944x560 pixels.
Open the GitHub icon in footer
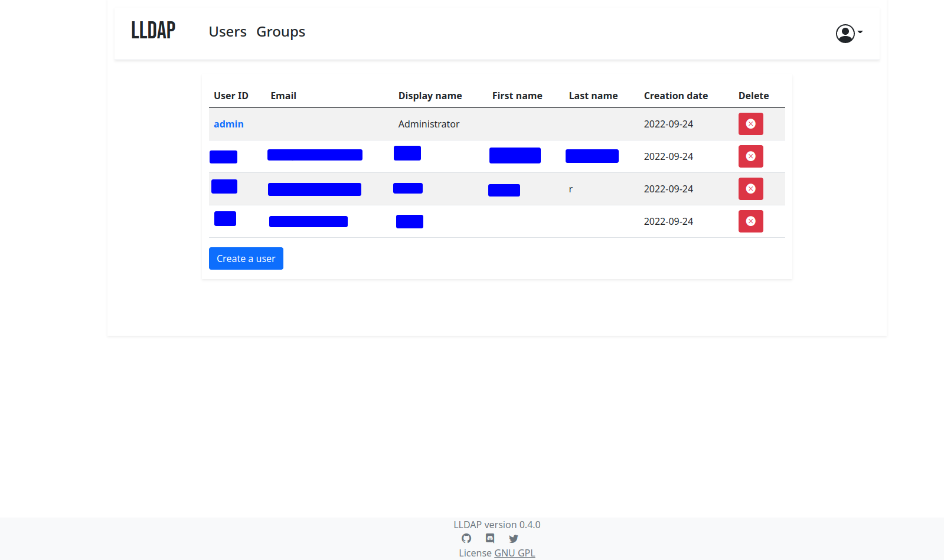466,538
